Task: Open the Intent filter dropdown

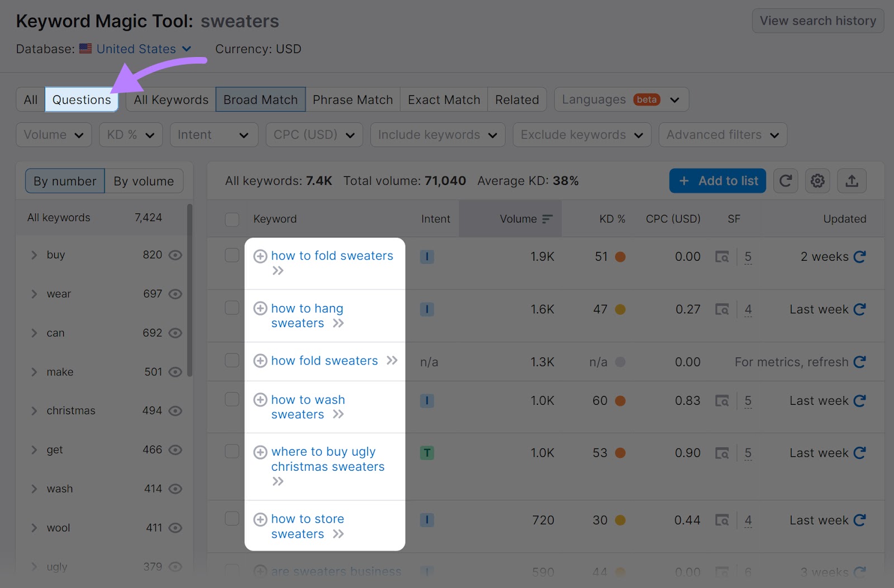Action: [x=213, y=135]
